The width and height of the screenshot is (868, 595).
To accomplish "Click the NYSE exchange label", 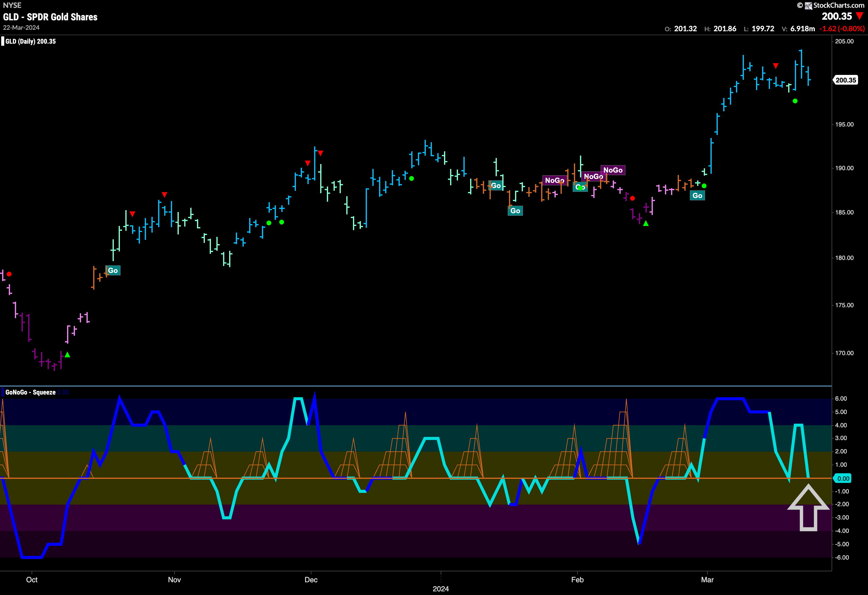I will click(12, 5).
